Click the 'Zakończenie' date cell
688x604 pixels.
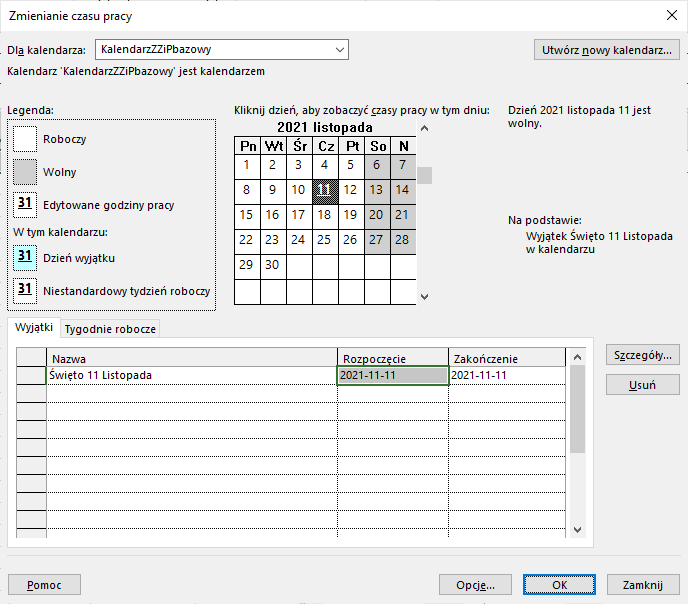(x=506, y=375)
